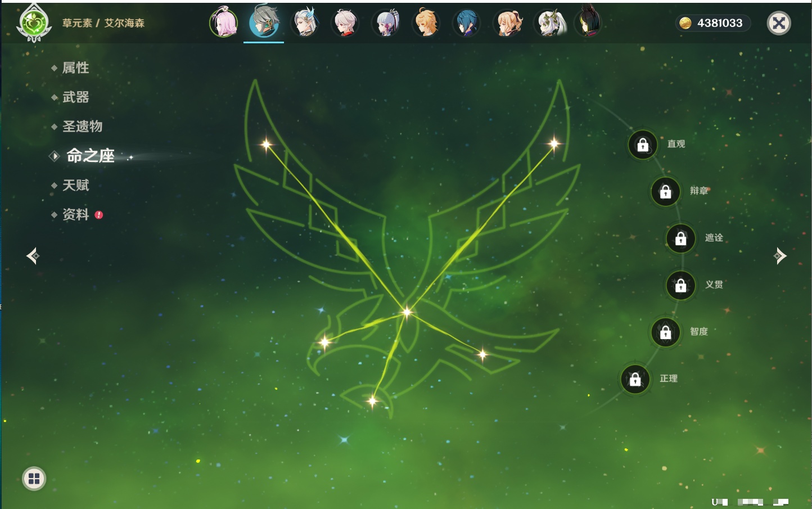Open the 武器 weapon menu
Screen dimensions: 812x509
tap(75, 97)
